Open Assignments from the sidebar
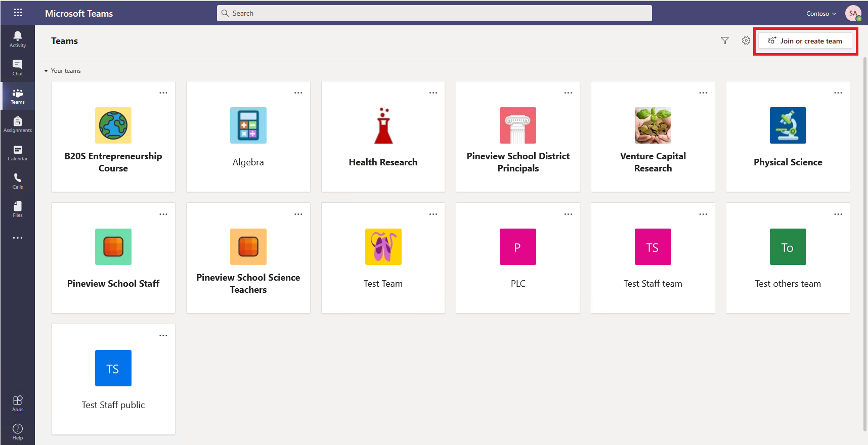The width and height of the screenshot is (868, 445). pyautogui.click(x=18, y=124)
